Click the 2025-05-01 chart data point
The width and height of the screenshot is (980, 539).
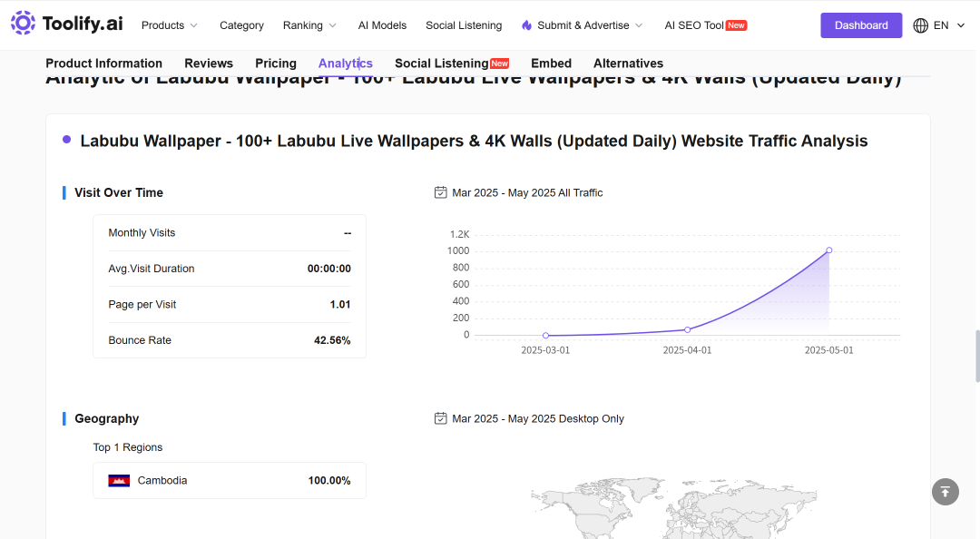coord(829,250)
